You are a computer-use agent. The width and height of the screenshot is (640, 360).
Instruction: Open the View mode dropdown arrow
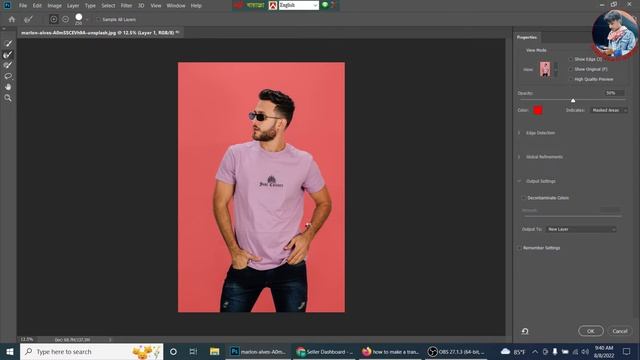pyautogui.click(x=556, y=69)
